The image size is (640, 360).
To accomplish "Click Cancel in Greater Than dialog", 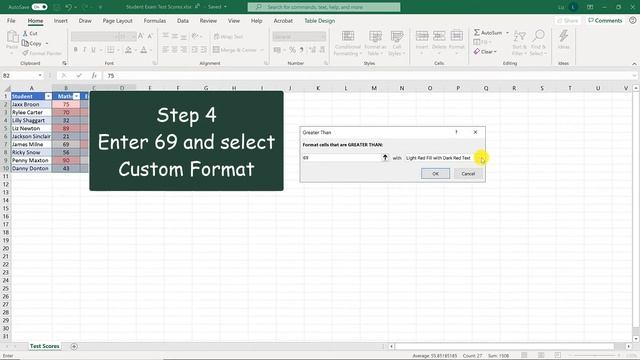I will (468, 173).
